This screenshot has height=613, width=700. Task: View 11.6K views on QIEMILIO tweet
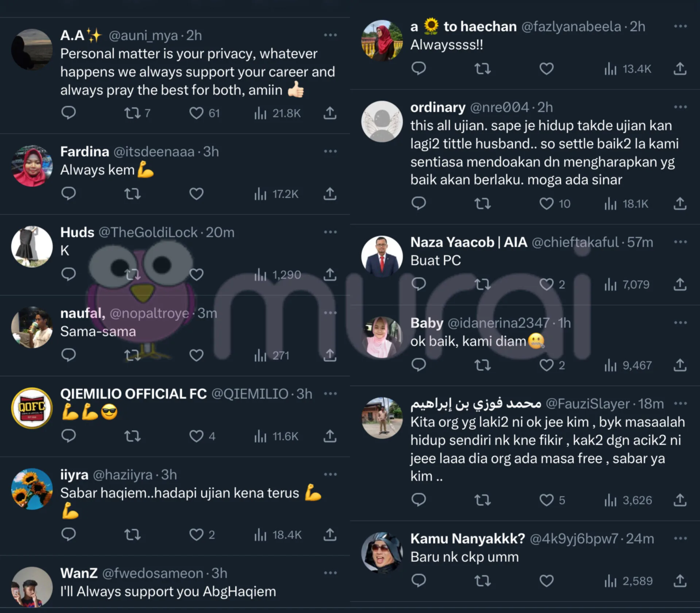pos(276,436)
